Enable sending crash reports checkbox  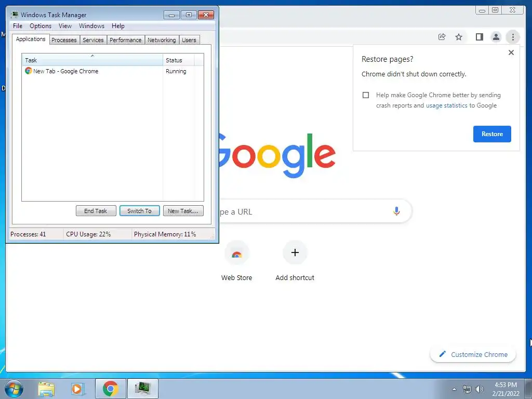[365, 95]
